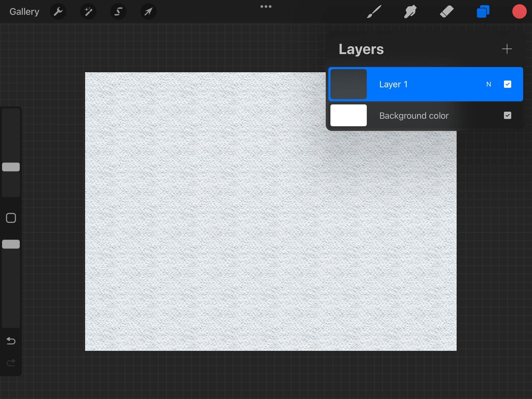Close the Layers panel icon
The width and height of the screenshot is (532, 399).
pos(483,11)
